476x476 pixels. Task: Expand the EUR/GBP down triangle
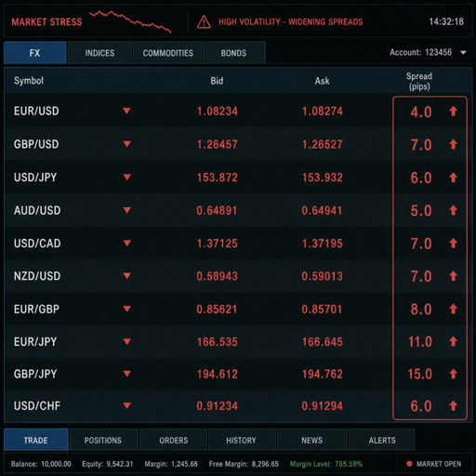(x=126, y=309)
